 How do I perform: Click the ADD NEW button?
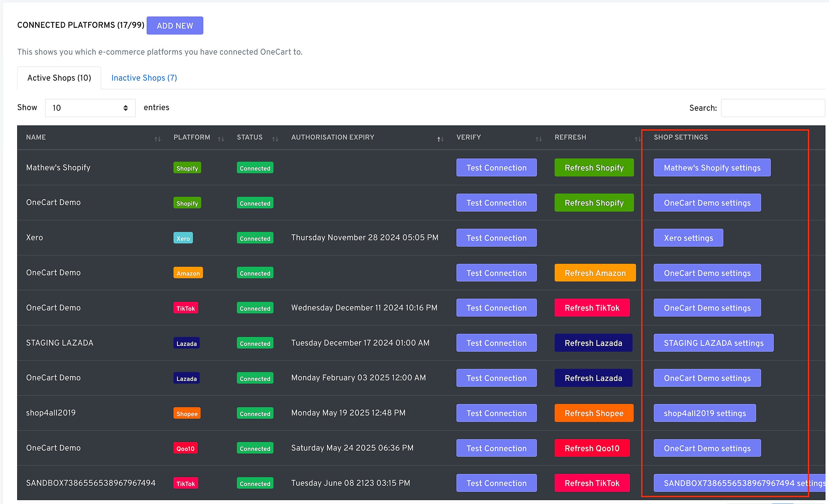pos(175,26)
